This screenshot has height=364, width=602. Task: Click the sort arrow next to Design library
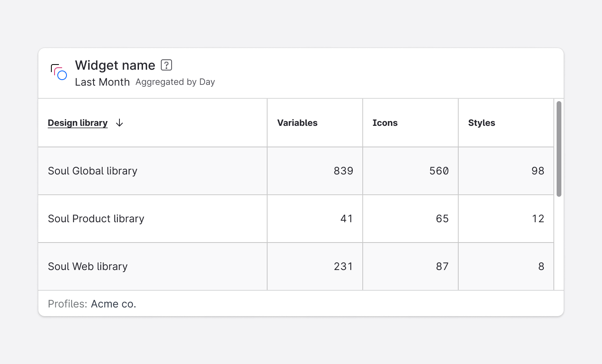coord(119,123)
